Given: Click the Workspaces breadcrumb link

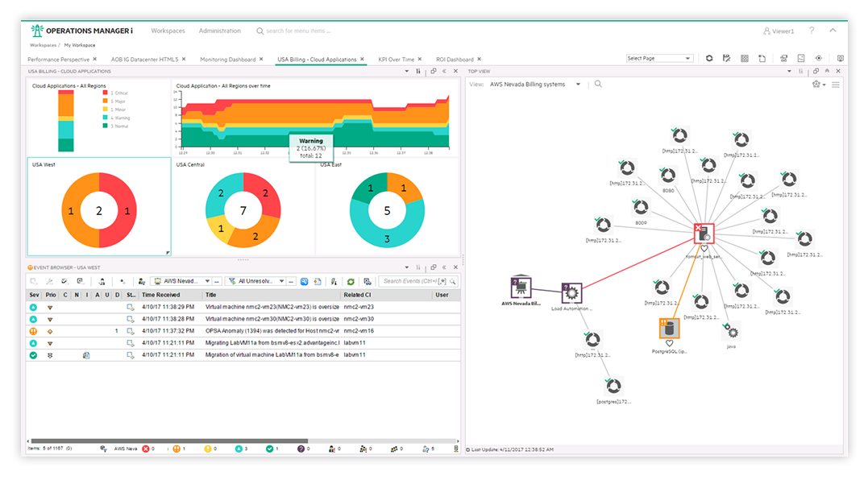Looking at the screenshot, I should (43, 45).
